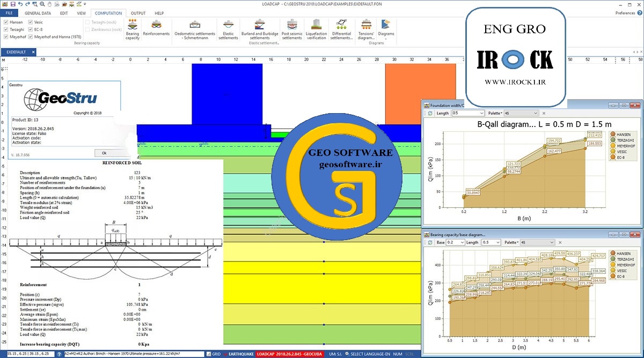
Task: Uncheck the Vesic method checkbox
Action: (31, 22)
